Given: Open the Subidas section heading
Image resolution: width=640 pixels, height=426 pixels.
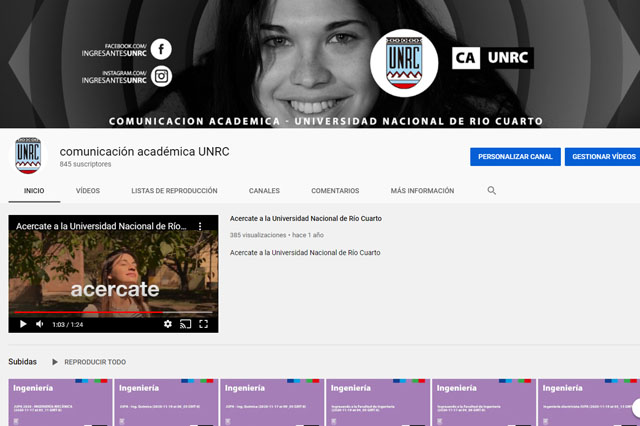Looking at the screenshot, I should click(22, 362).
